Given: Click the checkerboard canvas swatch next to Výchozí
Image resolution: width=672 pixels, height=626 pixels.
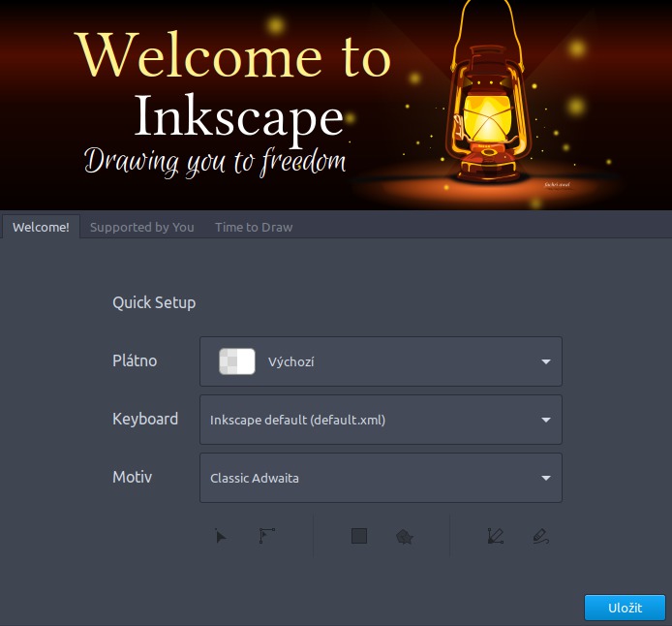Looking at the screenshot, I should [x=237, y=361].
